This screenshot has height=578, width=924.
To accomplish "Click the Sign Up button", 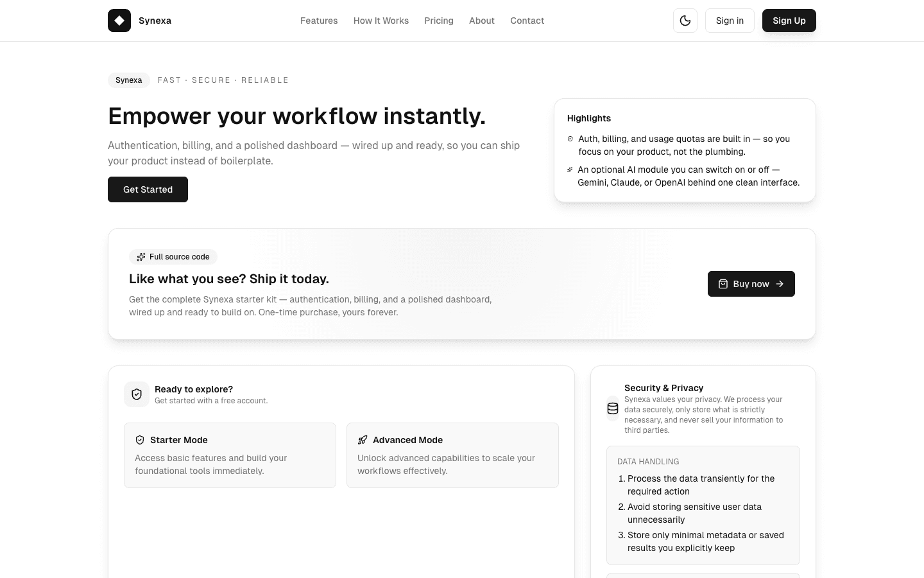I will tap(789, 21).
